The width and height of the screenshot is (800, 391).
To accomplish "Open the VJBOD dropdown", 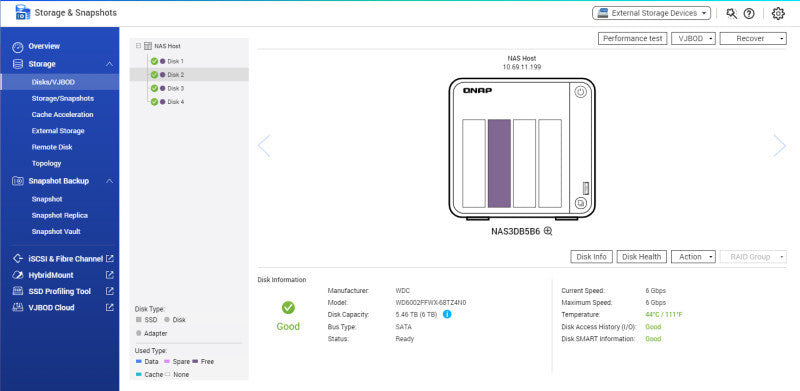I will tap(694, 39).
